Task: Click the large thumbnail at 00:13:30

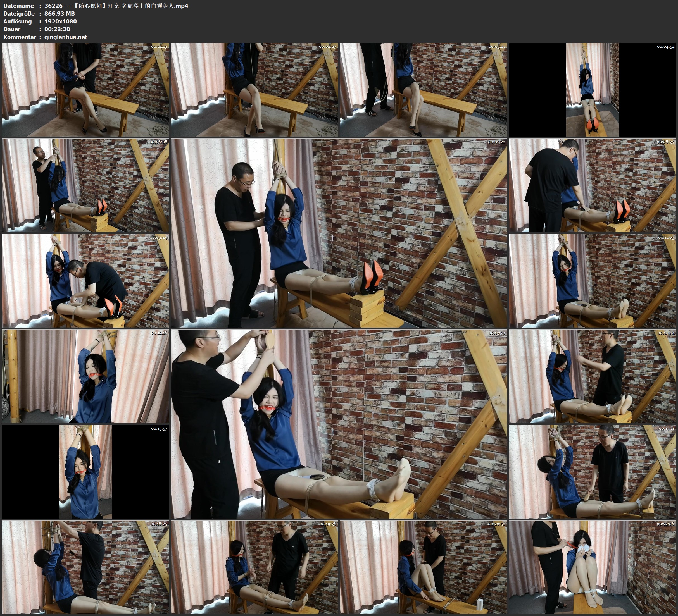Action: 339,424
